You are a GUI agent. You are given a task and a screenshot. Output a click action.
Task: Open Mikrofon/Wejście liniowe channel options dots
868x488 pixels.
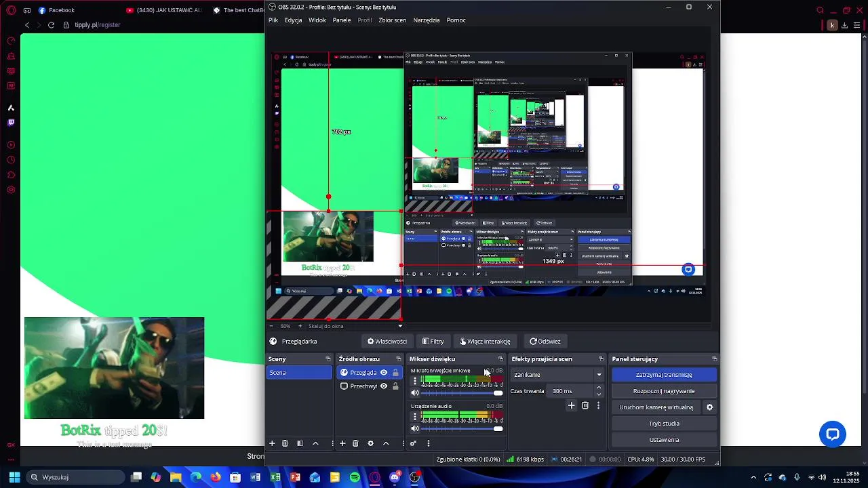click(415, 382)
